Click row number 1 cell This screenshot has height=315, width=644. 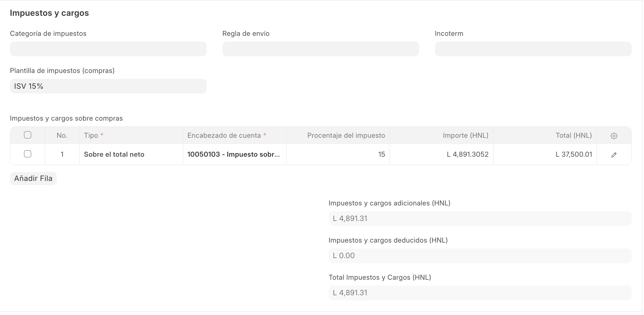62,154
